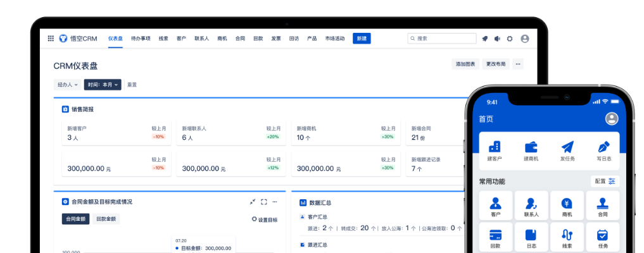Switch chart to 回款金额
The image size is (644, 253).
click(x=106, y=219)
